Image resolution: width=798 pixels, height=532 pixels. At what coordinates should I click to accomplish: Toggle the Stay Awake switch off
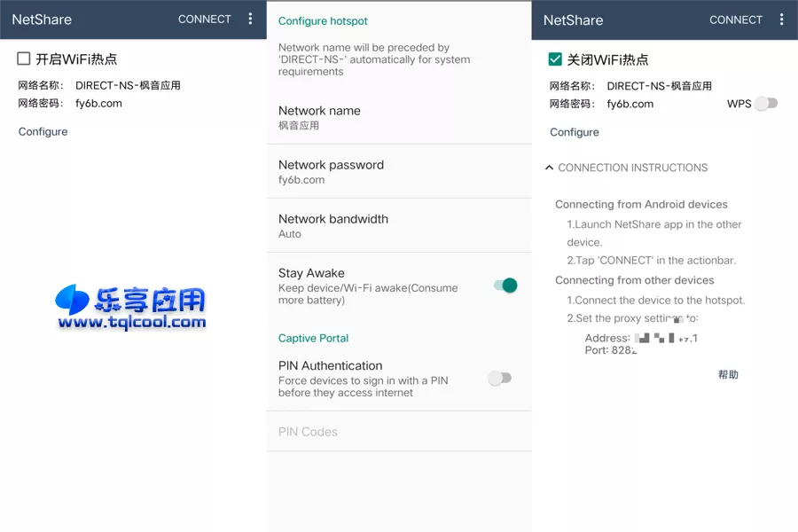click(x=504, y=286)
